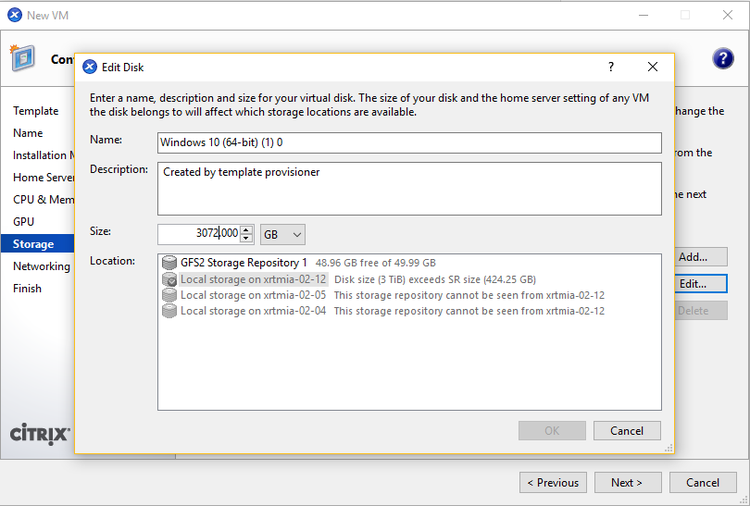This screenshot has height=506, width=750.
Task: Click the greyed OK button
Action: point(552,430)
